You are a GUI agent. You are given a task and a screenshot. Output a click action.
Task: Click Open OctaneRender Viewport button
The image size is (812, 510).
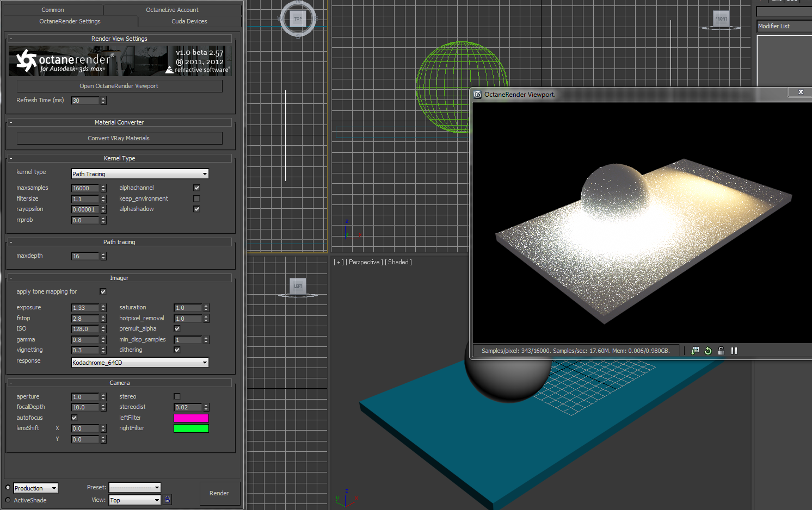[x=119, y=86]
